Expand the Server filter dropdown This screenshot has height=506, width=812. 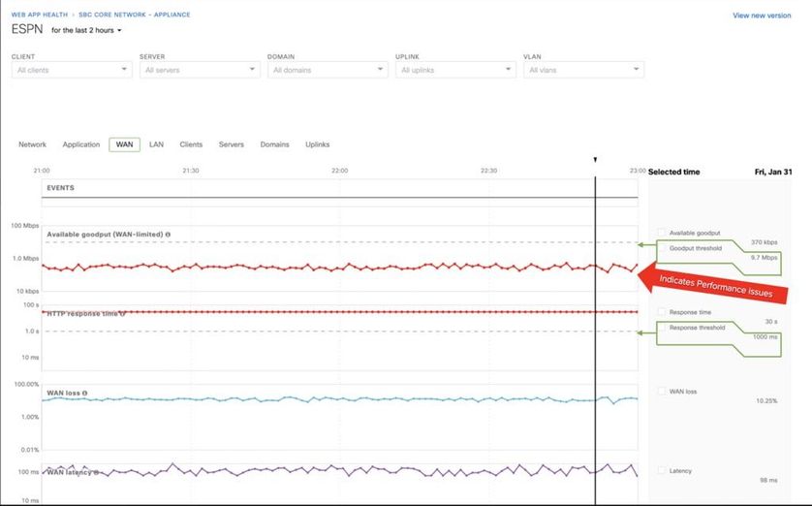click(x=200, y=70)
